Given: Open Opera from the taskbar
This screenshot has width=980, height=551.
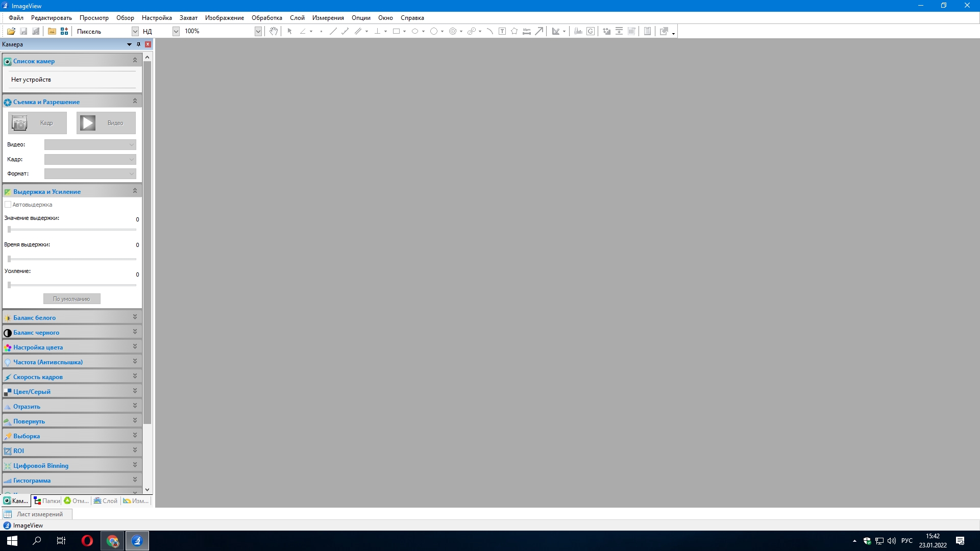Looking at the screenshot, I should pos(87,541).
